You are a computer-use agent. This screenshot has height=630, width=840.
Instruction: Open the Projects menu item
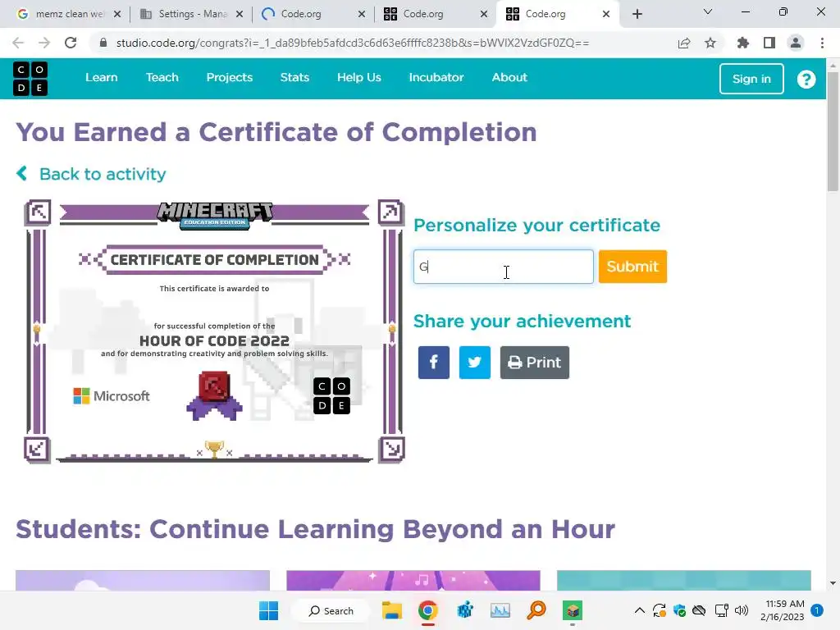point(230,78)
